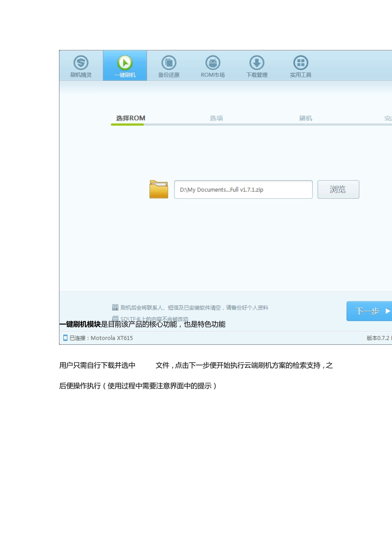Click the 浏览 browse button

point(338,190)
